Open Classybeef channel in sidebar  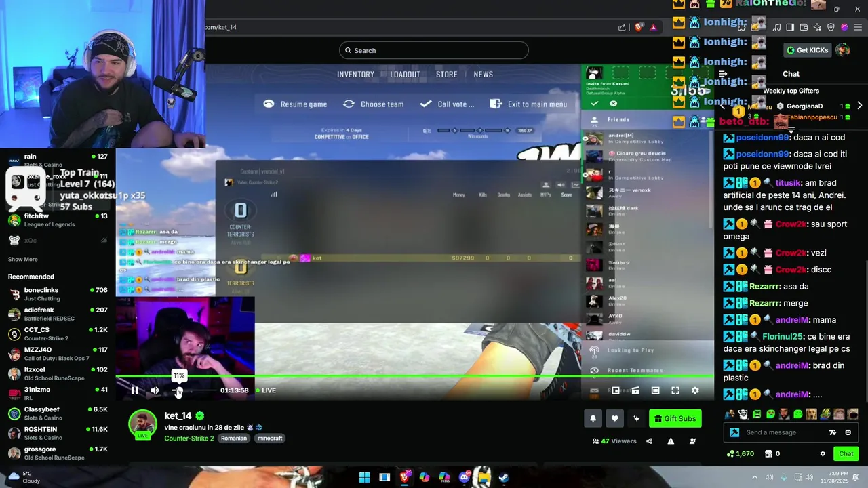coord(58,413)
